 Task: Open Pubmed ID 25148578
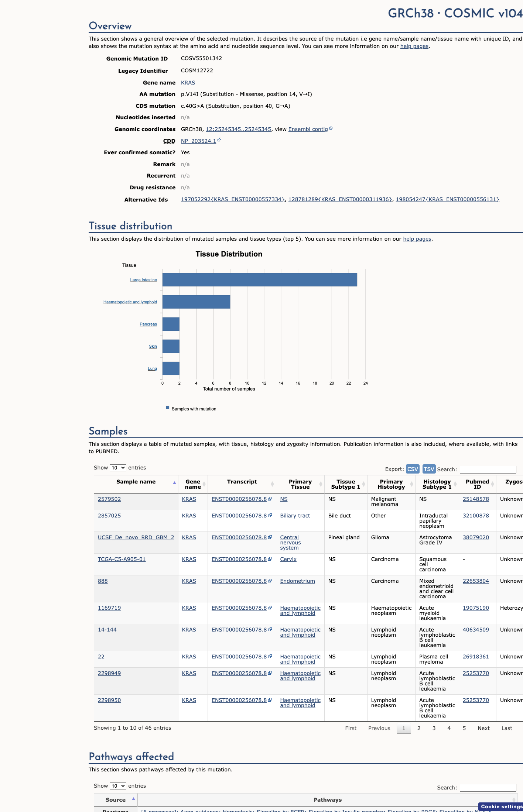[x=476, y=499]
